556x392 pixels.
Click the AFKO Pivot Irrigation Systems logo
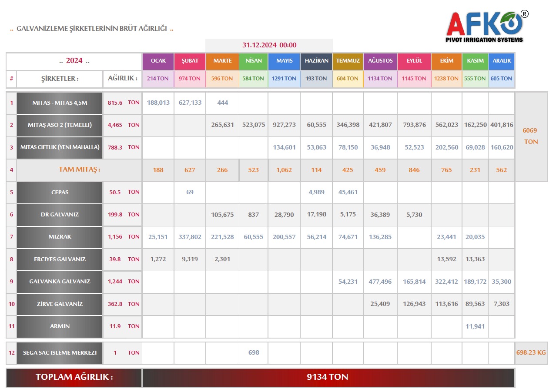coord(487,26)
